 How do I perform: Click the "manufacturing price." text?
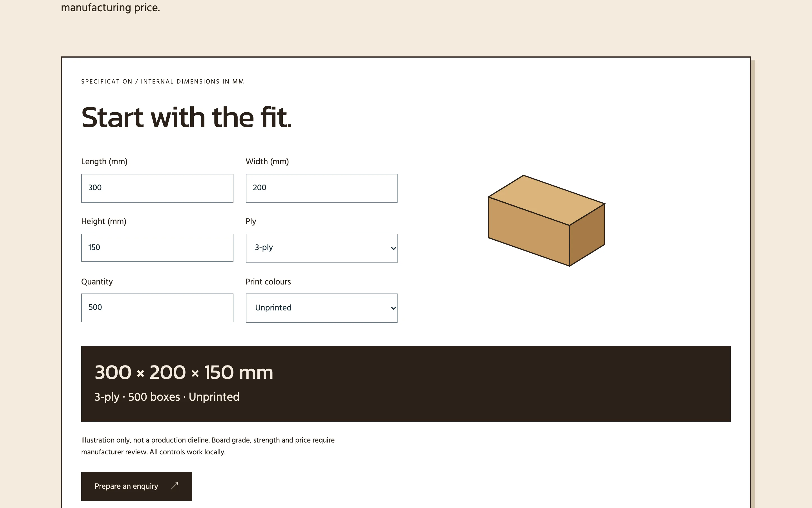pyautogui.click(x=111, y=7)
